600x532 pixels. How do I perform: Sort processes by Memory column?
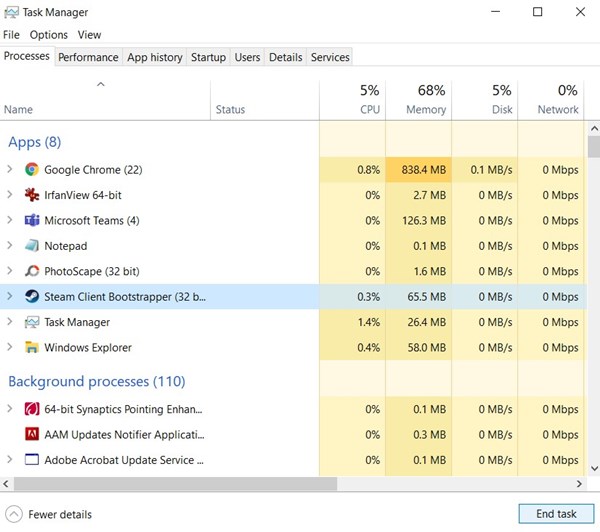click(x=419, y=100)
